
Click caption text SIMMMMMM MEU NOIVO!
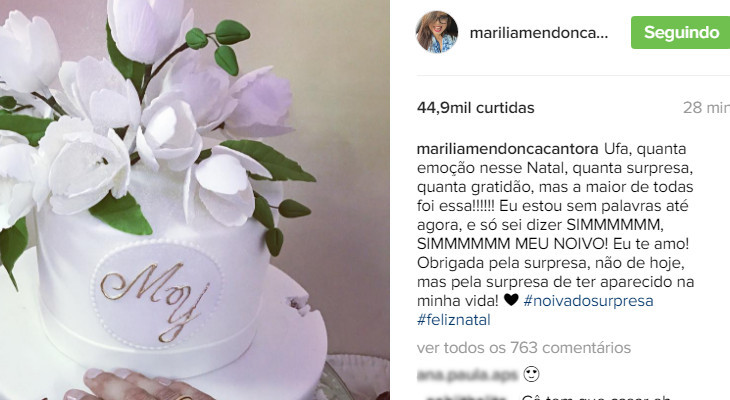tap(512, 244)
